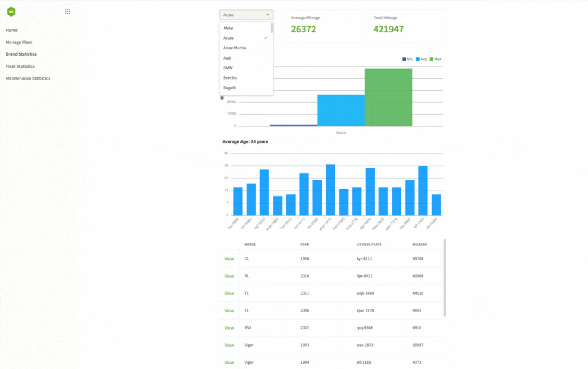
Task: Toggle the Max legend swatch
Action: coord(432,59)
